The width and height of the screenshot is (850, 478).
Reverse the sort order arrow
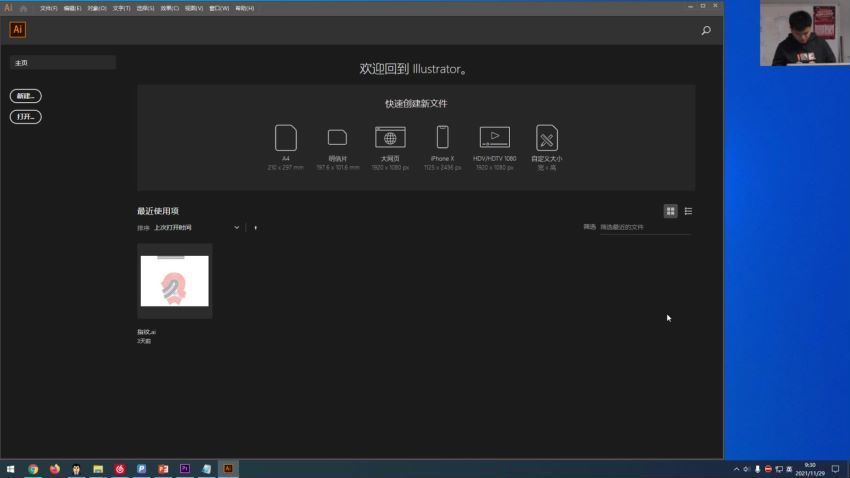(255, 228)
